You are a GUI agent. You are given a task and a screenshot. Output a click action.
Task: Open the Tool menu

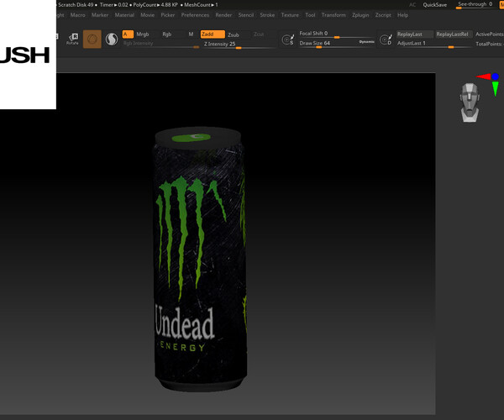point(310,15)
